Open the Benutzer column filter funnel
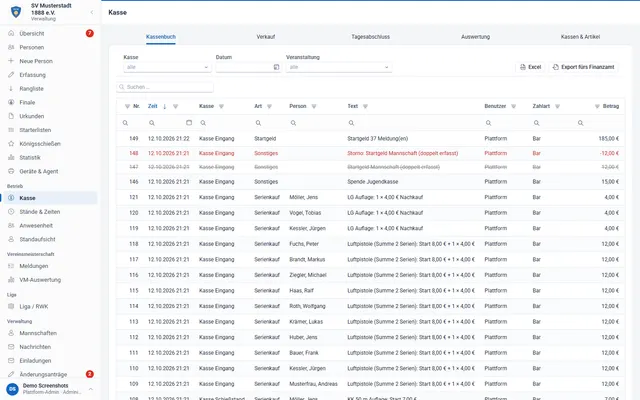Screen dimensions: 640x400 coord(513,107)
